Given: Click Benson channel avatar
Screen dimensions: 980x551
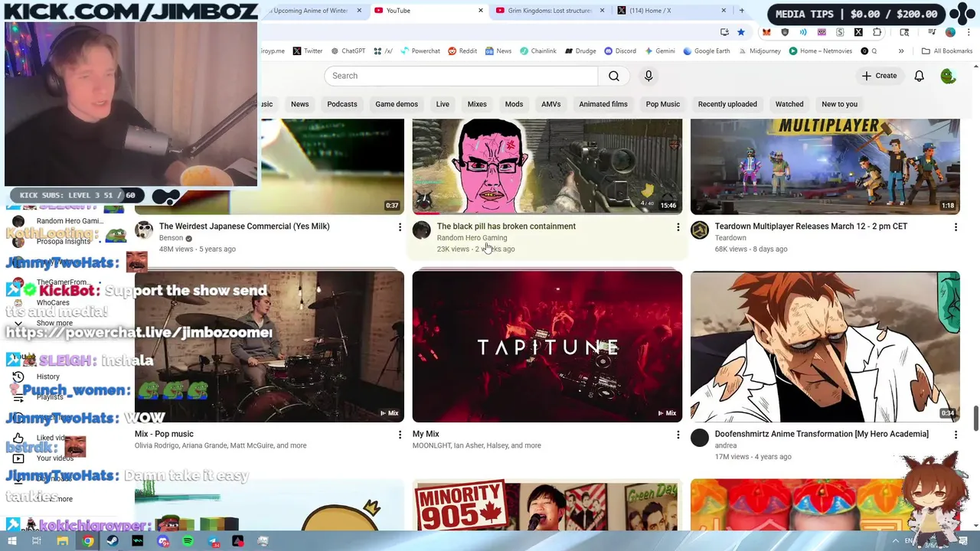Looking at the screenshot, I should click(144, 230).
